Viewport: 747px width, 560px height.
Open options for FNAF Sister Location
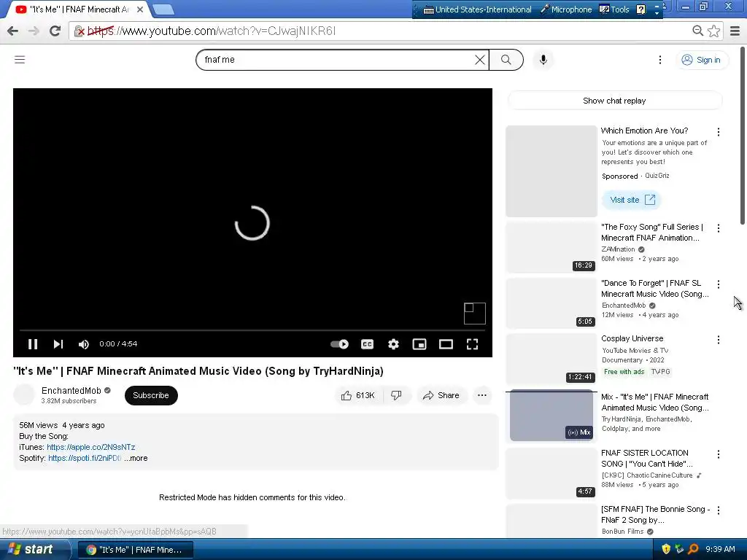tap(719, 454)
